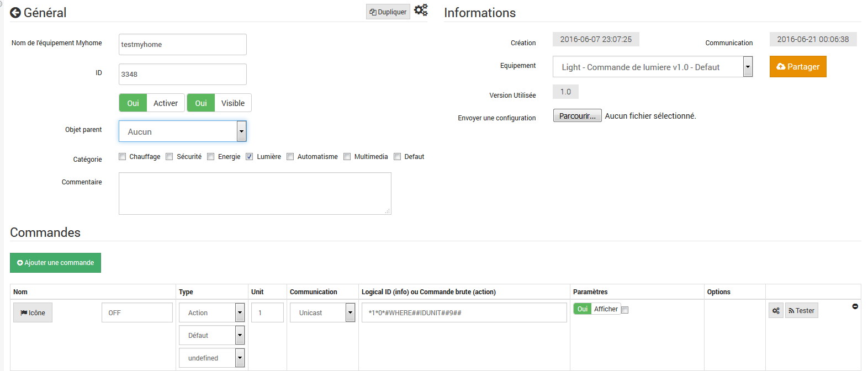
Task: Open the Action type dropdown
Action: 211,312
